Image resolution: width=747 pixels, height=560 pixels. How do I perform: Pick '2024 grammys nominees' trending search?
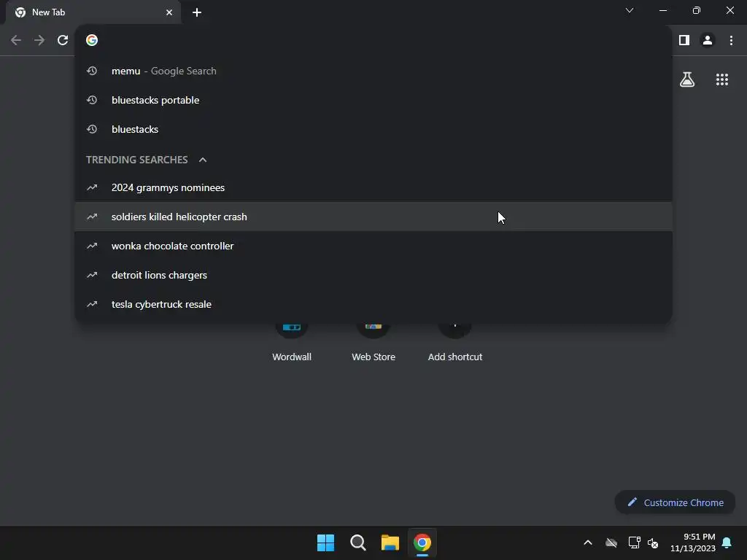pos(373,187)
